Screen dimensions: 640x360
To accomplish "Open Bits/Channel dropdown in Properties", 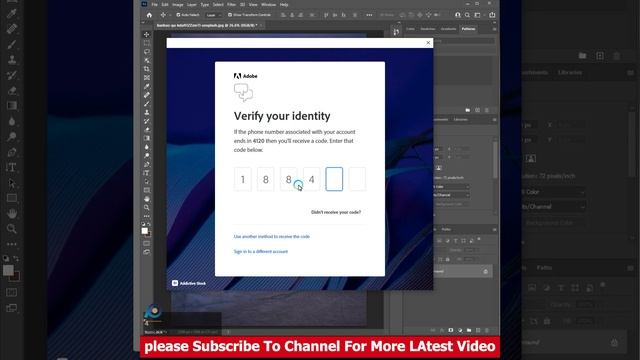I will 452,195.
